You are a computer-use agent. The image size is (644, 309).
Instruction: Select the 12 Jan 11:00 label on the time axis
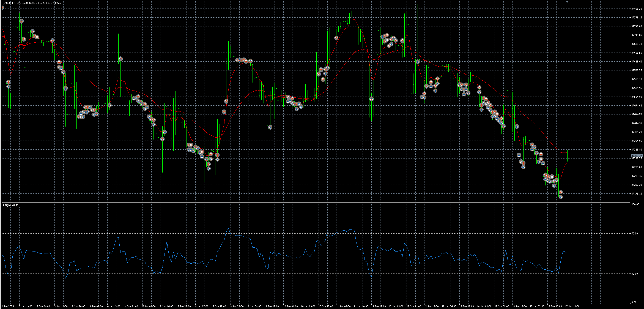click(x=413, y=306)
